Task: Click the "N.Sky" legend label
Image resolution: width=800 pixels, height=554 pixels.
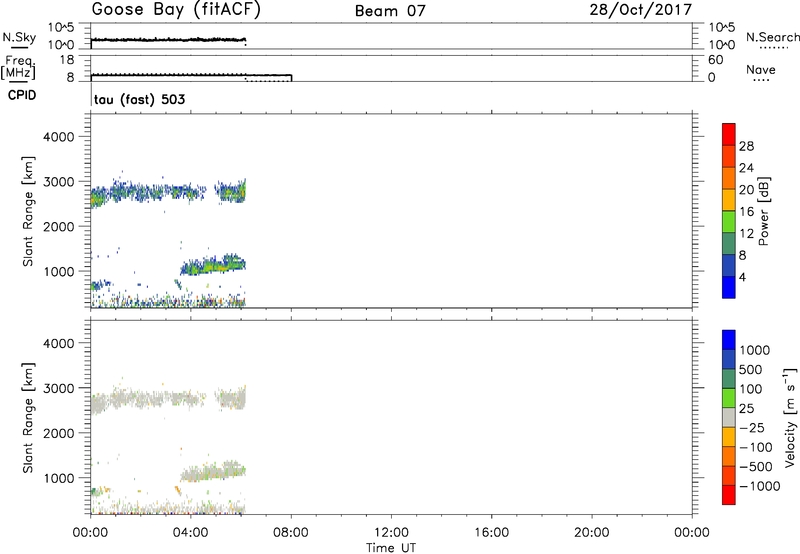Action: [19, 37]
